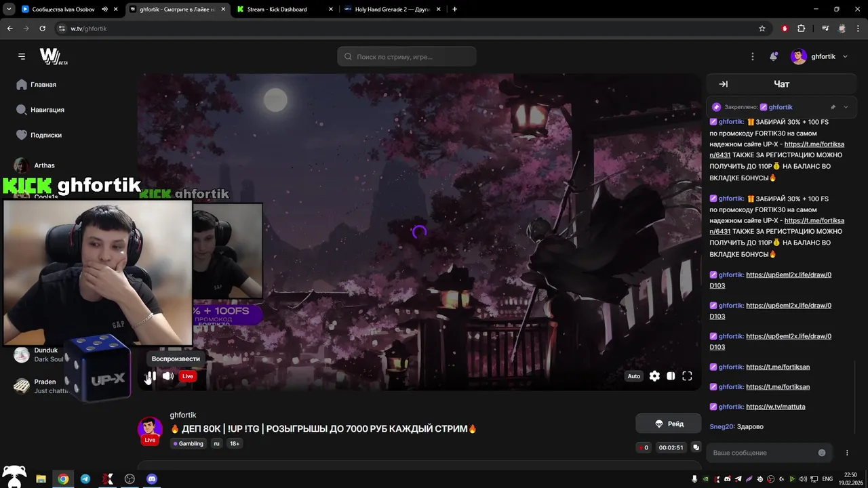868x488 pixels.
Task: Select the 18+ tag
Action: pyautogui.click(x=235, y=443)
